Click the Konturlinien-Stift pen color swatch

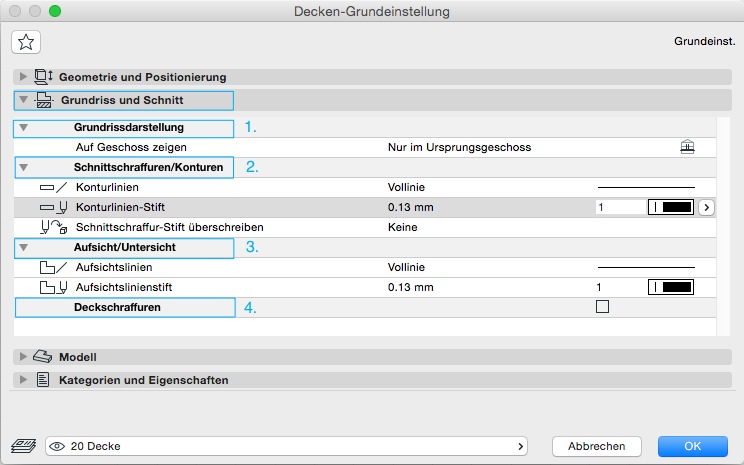(x=671, y=207)
